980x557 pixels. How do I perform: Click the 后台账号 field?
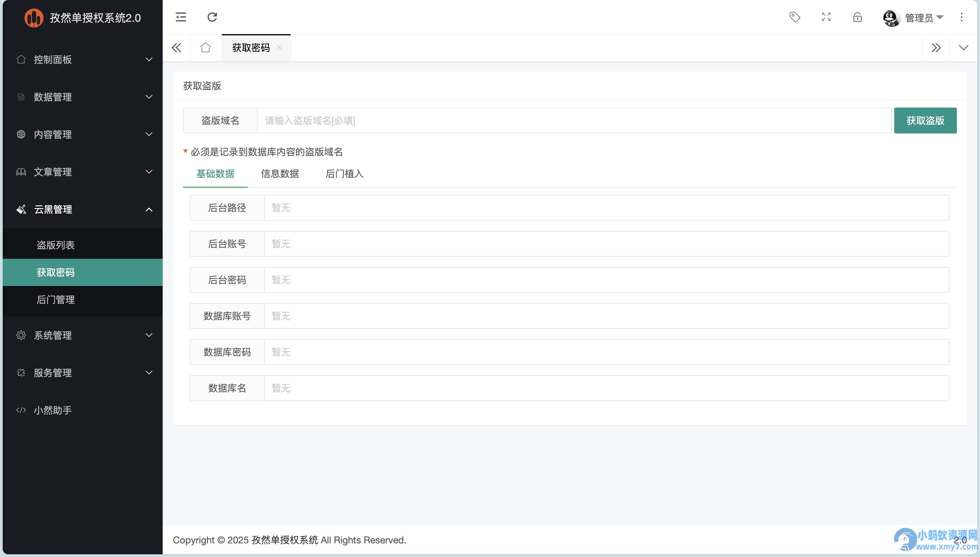click(606, 244)
